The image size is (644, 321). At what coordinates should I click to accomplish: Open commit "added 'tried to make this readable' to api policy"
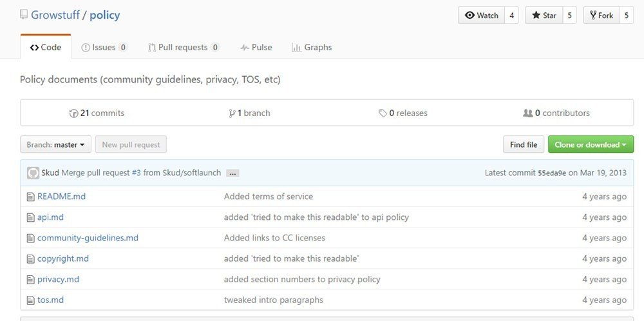[316, 217]
